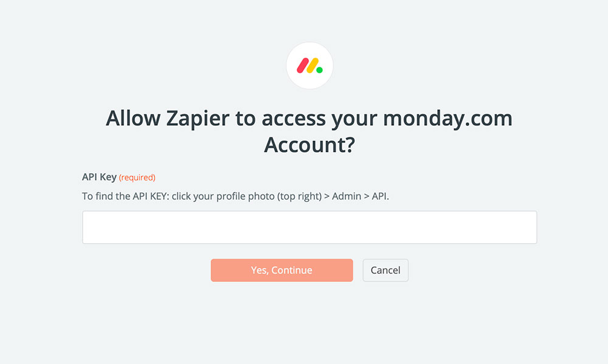Click the word Allow in the heading
Screen dimensions: 608x364
coord(133,118)
